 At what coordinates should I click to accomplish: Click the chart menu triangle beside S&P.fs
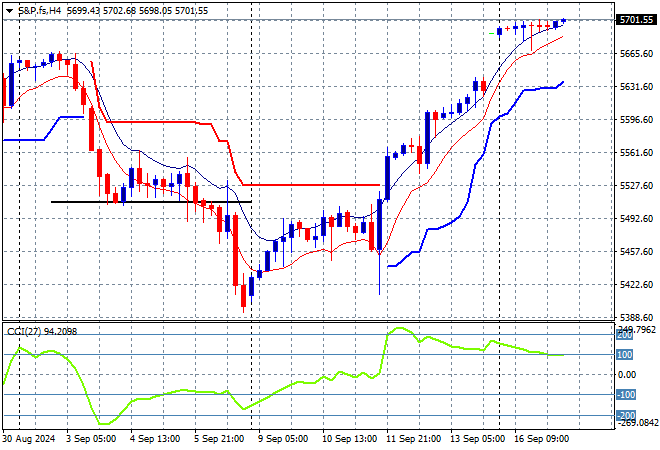pos(9,11)
